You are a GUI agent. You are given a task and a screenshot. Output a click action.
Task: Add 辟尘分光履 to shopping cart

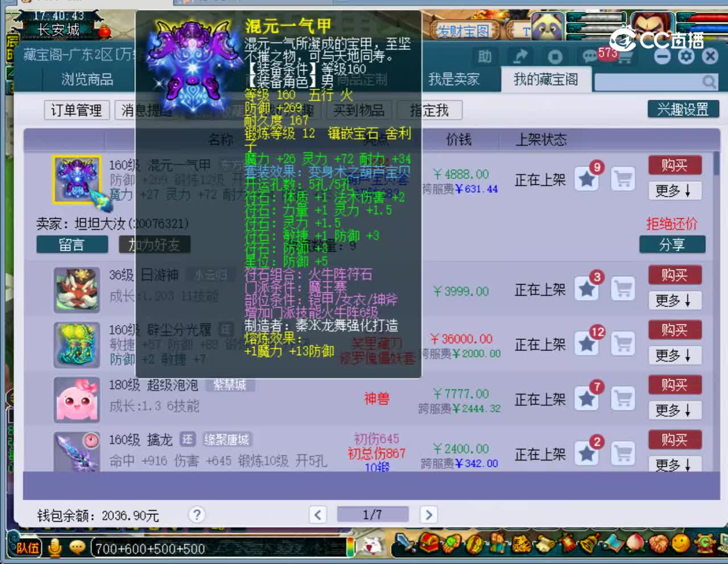623,345
